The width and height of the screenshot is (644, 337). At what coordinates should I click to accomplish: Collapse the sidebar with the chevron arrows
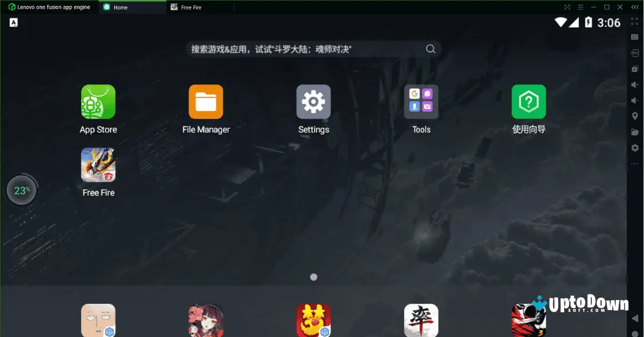click(x=635, y=7)
